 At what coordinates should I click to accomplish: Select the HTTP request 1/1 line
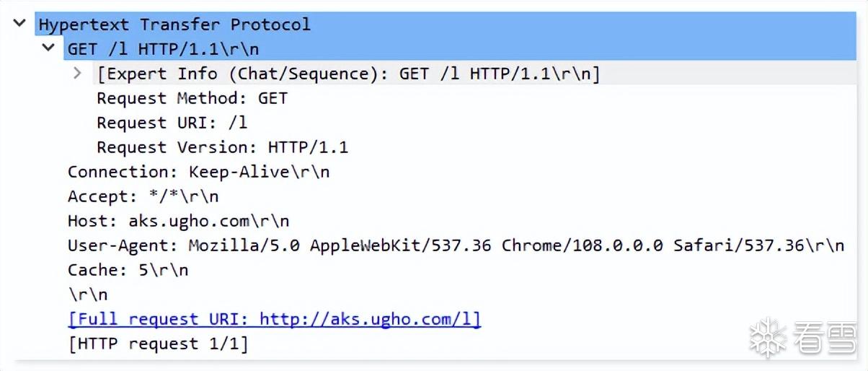tap(158, 344)
